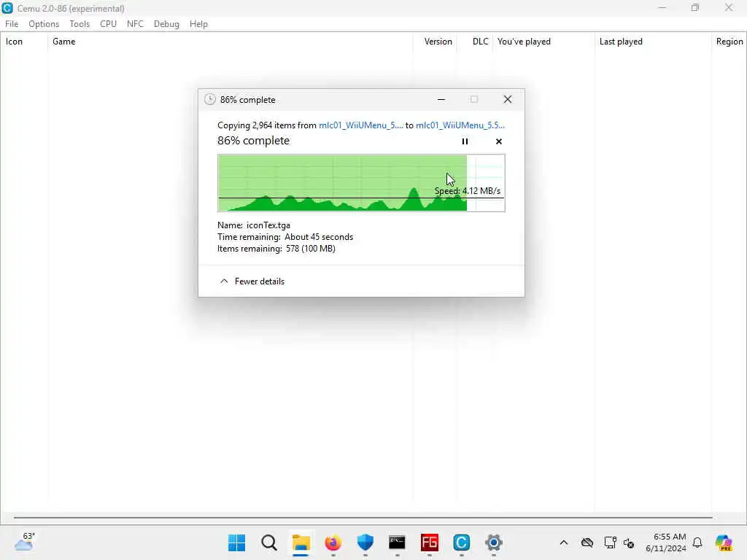747x560 pixels.
Task: Open the weather widget showing 63°
Action: 24,542
